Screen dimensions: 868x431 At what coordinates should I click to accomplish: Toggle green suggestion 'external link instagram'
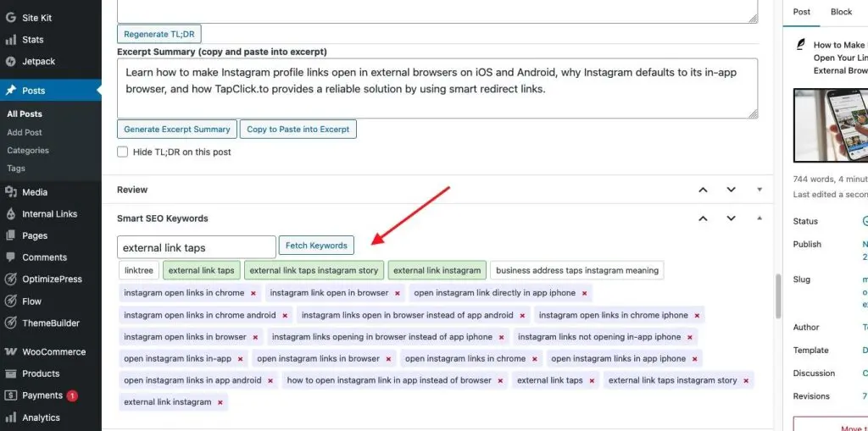437,271
